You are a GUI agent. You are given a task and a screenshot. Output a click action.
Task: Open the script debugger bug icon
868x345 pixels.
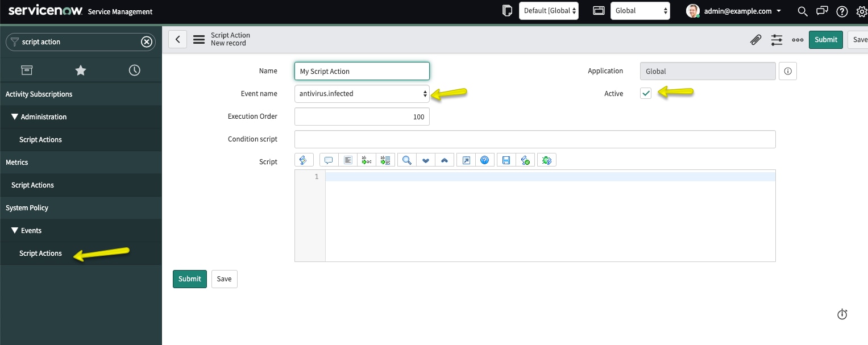pos(546,160)
